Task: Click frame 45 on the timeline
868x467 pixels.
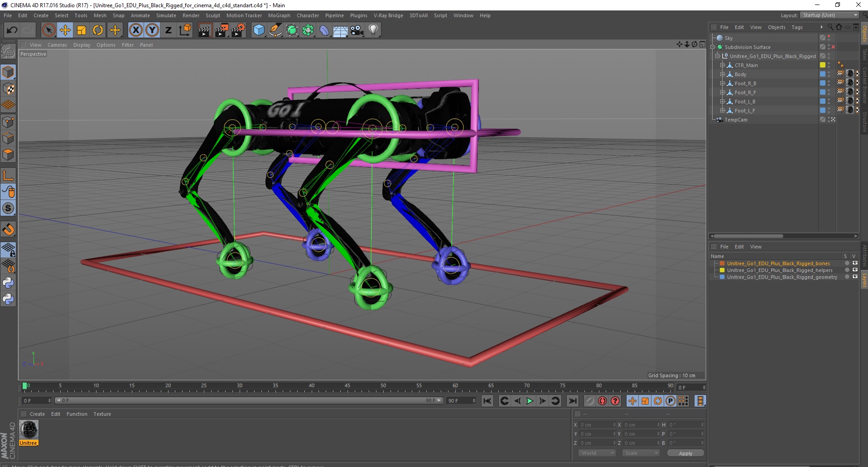Action: click(x=347, y=387)
